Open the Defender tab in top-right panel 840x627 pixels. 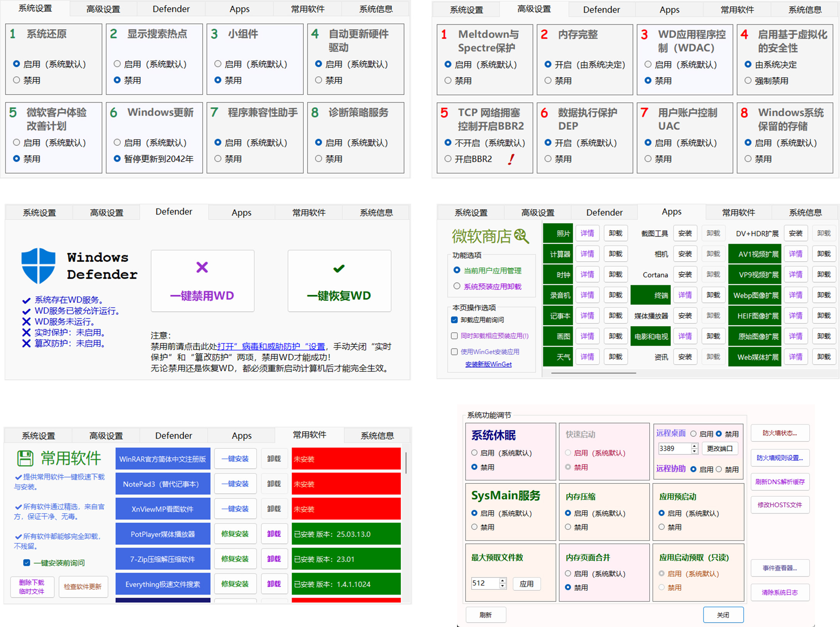[601, 10]
